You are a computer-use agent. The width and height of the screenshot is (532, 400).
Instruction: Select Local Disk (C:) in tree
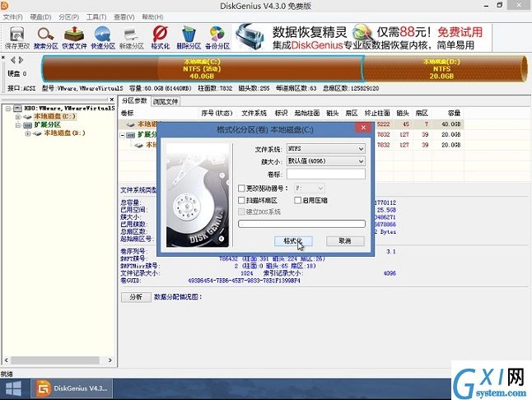coord(54,117)
